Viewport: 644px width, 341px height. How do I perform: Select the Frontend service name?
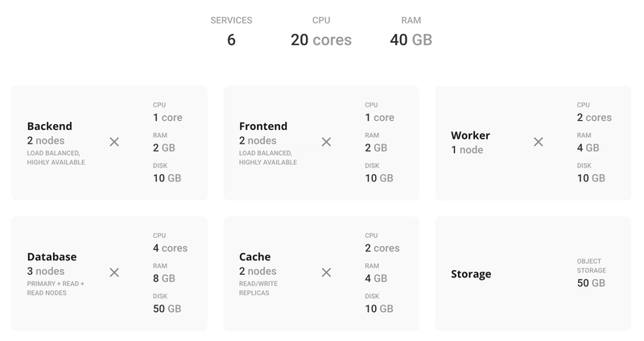263,126
